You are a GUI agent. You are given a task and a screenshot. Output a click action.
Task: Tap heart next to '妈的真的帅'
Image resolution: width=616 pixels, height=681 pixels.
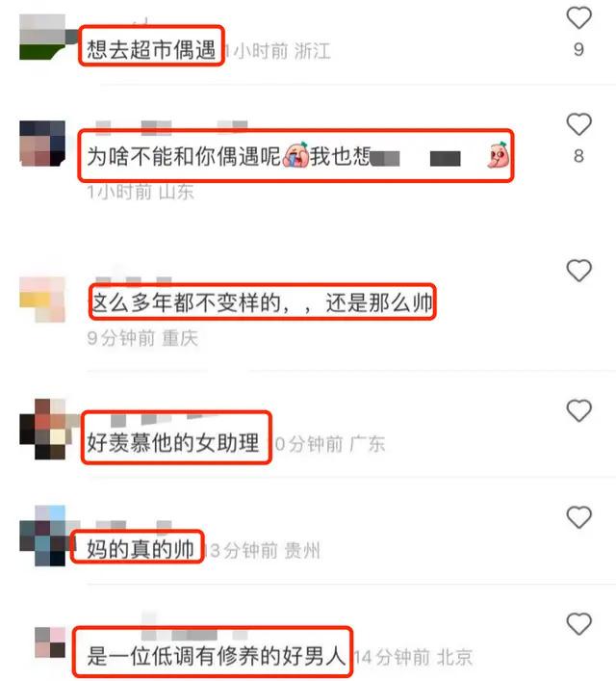(579, 517)
